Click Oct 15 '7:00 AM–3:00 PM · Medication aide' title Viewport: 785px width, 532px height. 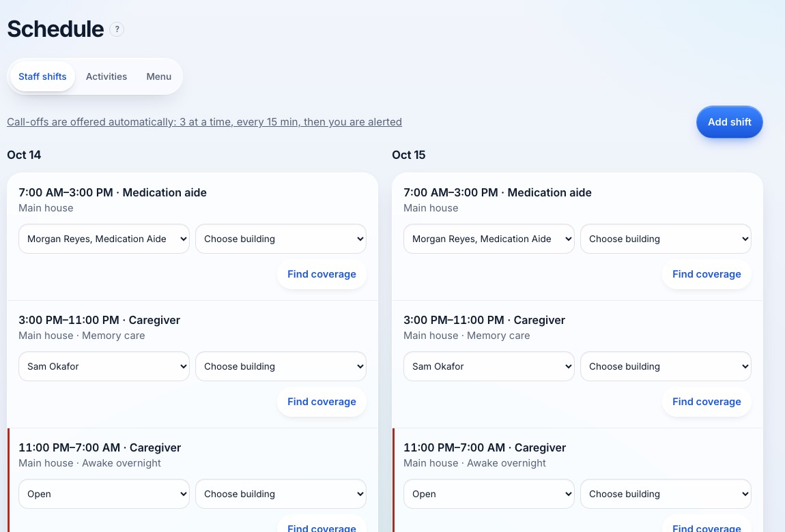(498, 192)
